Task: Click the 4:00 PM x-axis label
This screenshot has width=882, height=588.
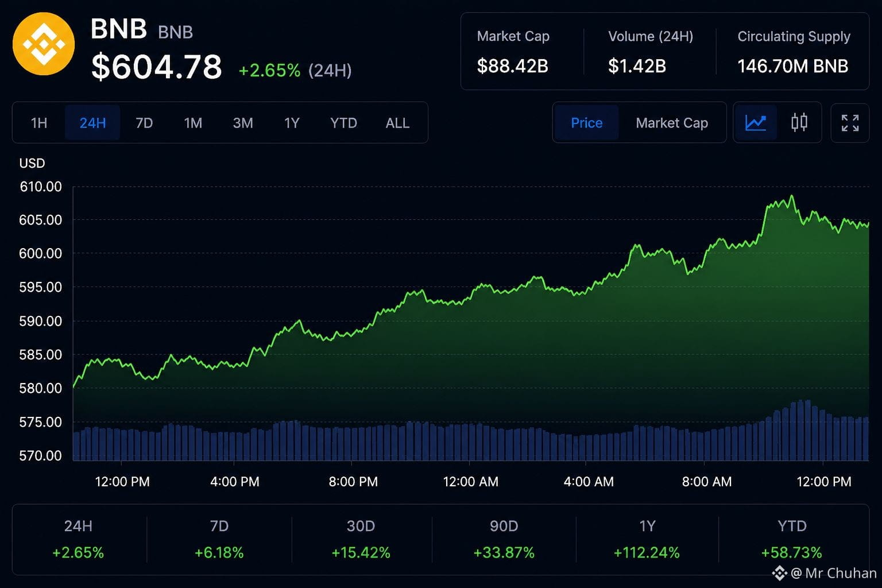Action: point(234,482)
